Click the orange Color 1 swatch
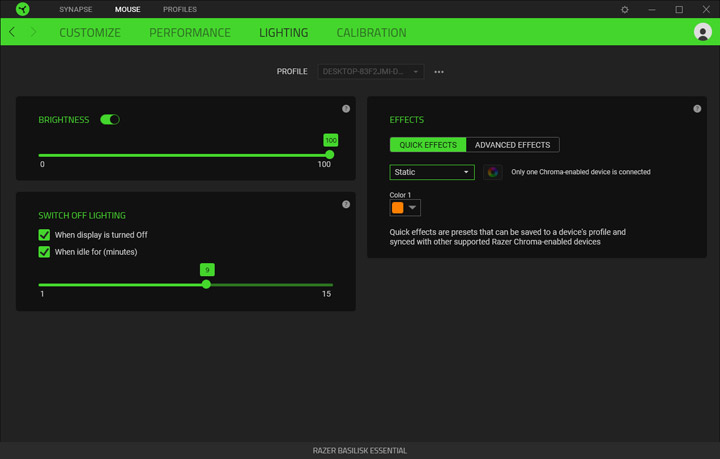Image resolution: width=720 pixels, height=459 pixels. tap(398, 208)
